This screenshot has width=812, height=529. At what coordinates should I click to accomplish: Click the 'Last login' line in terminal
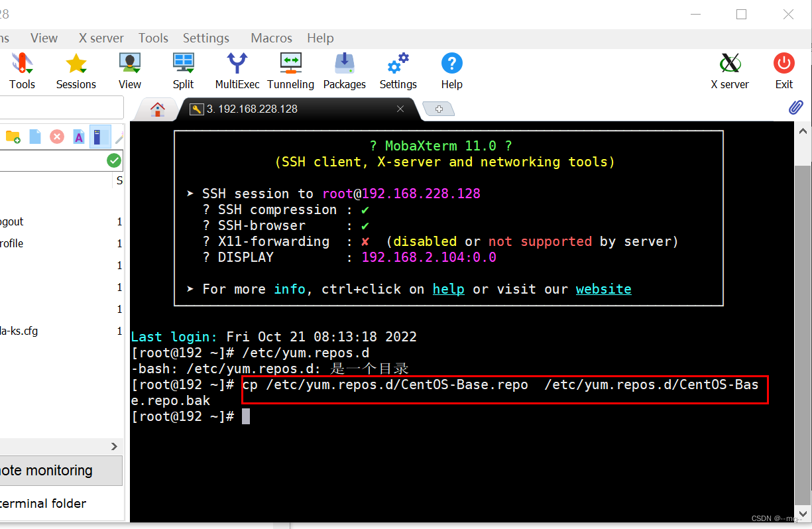click(x=274, y=337)
